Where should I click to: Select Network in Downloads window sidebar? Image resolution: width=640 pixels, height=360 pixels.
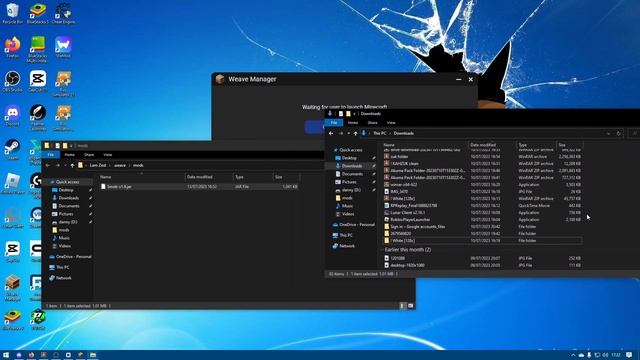(344, 246)
